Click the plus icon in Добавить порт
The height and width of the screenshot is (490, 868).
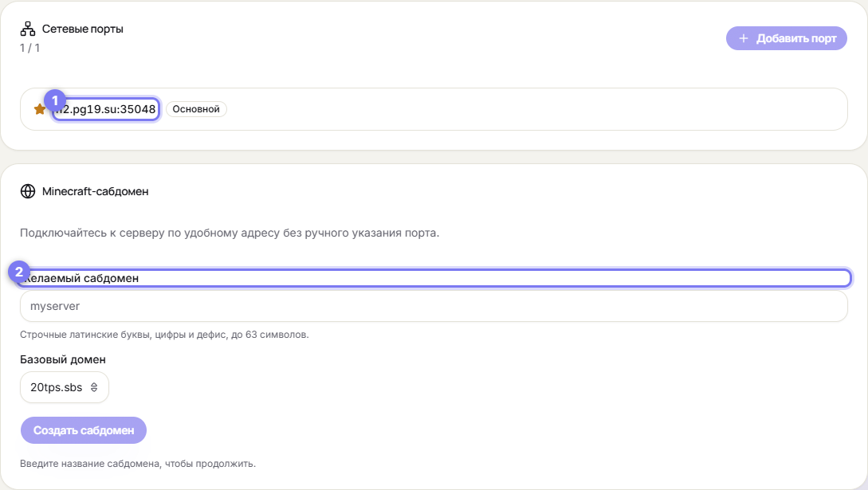click(x=744, y=38)
